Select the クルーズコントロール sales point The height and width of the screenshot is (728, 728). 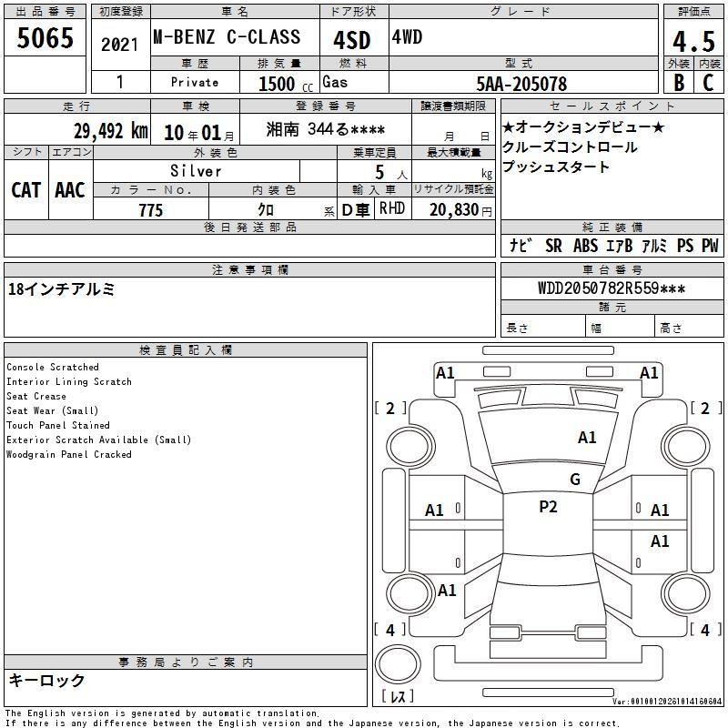click(570, 147)
